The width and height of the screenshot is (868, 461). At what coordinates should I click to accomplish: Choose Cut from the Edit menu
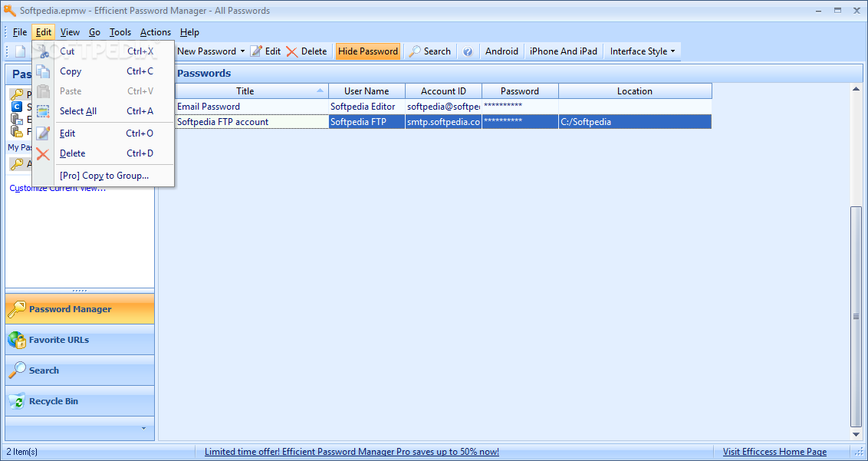point(104,51)
